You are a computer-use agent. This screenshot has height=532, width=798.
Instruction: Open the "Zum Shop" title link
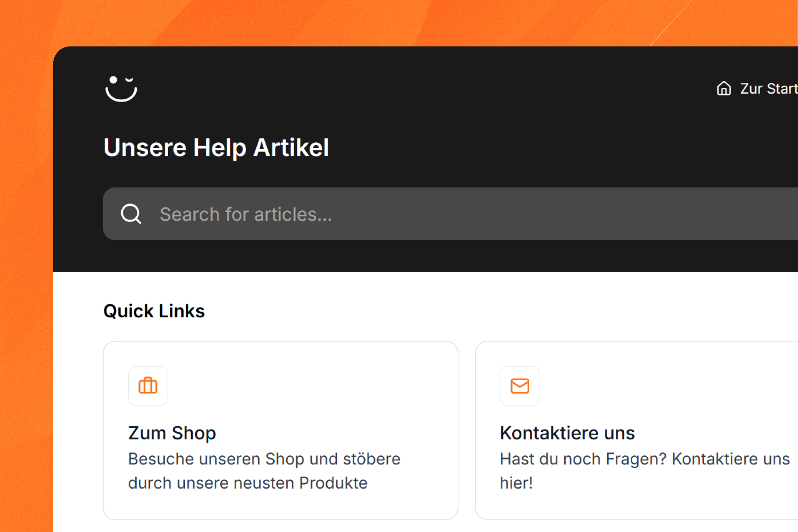click(172, 433)
